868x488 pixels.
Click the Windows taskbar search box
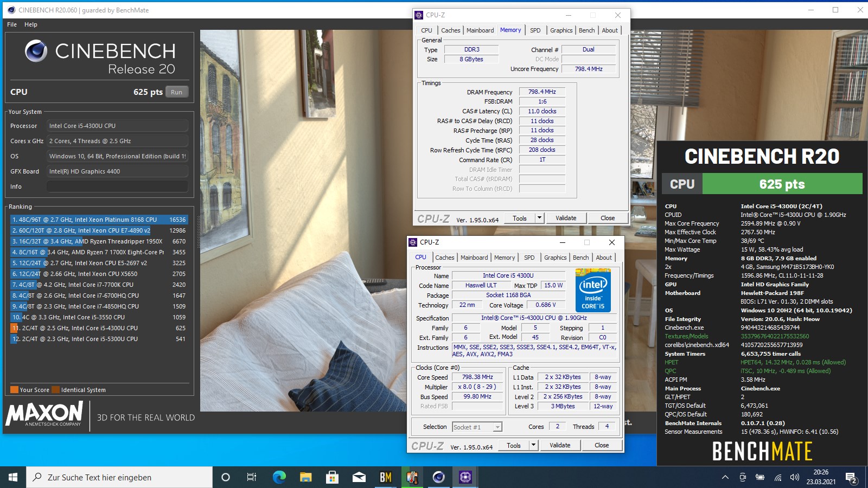(119, 477)
